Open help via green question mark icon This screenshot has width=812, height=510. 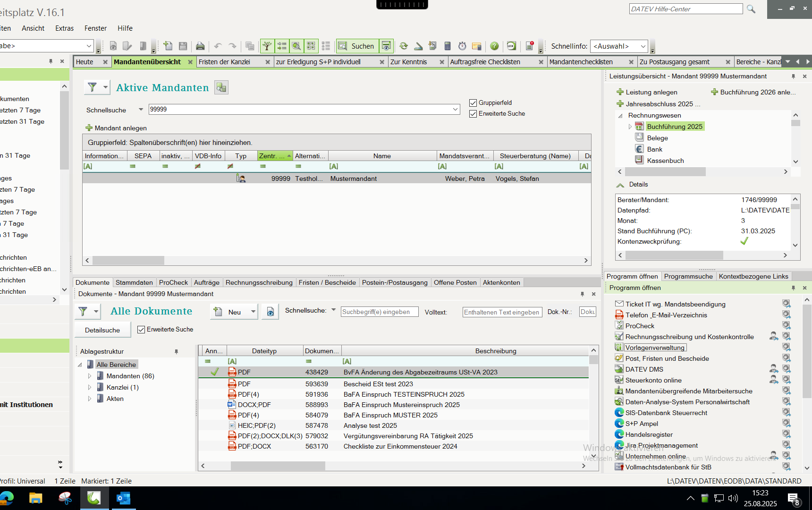(494, 46)
